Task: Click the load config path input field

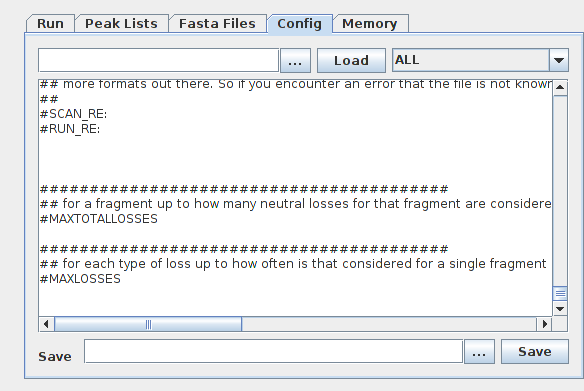Action: [x=158, y=60]
